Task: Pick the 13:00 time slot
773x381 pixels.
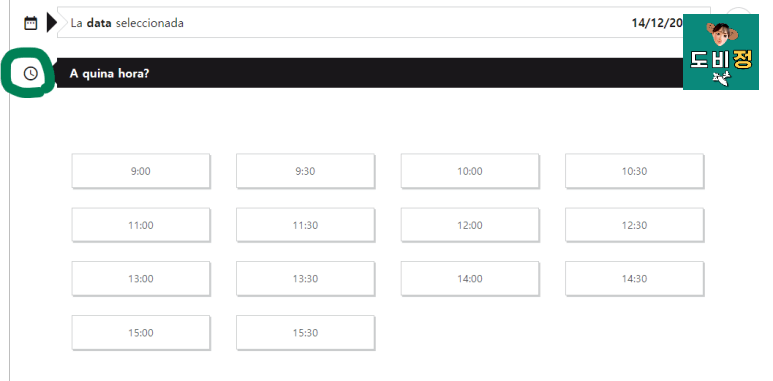Action: coord(141,279)
